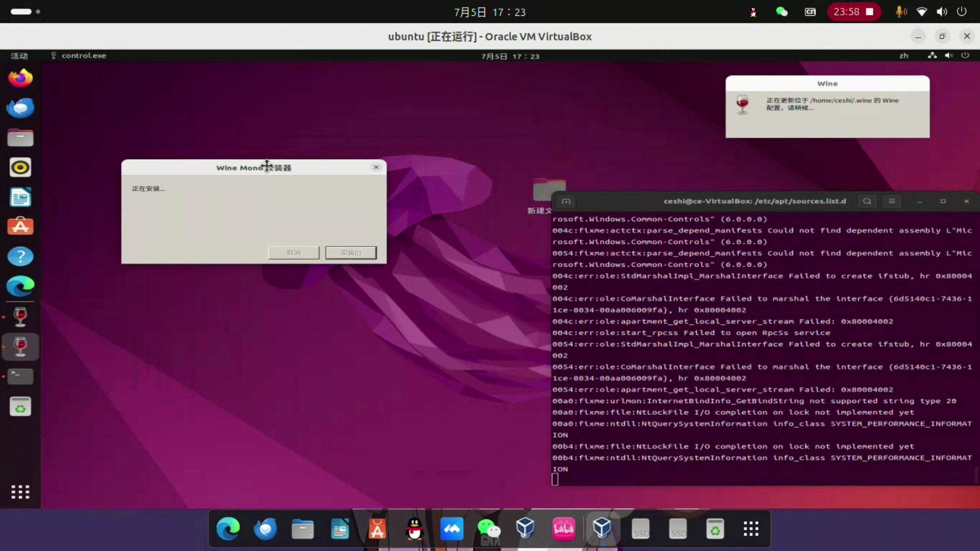Open Ubuntu Software store icon

coord(20,227)
